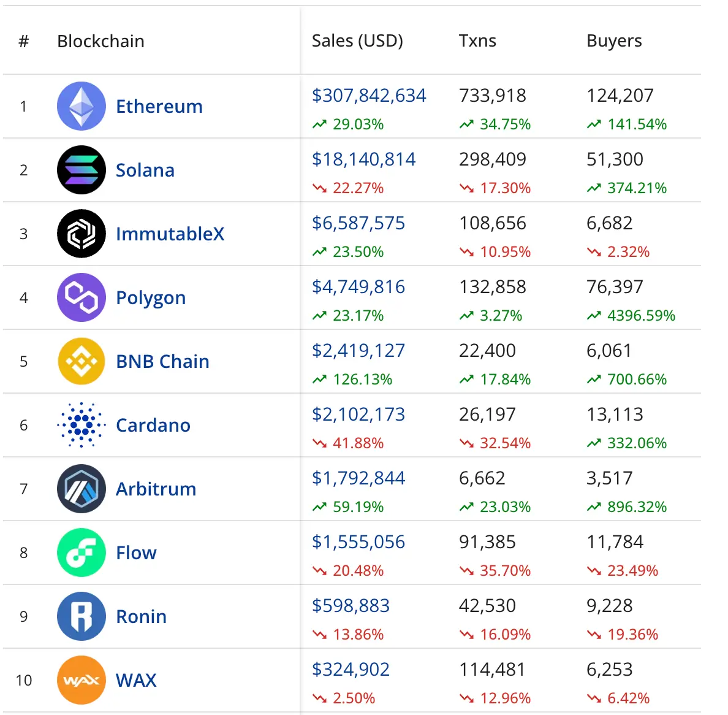Click Polygon sales value $4,749,816
The image size is (728, 715).
pyautogui.click(x=358, y=286)
